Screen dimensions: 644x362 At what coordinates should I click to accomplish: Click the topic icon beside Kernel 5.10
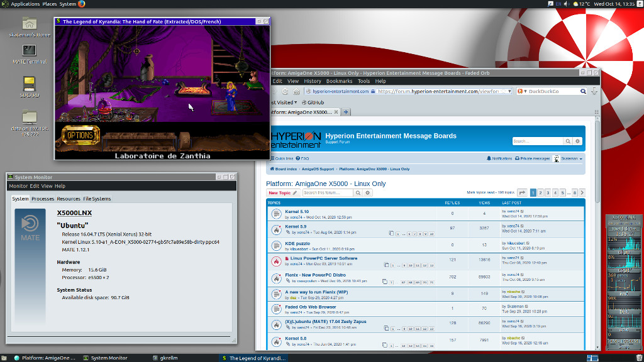point(276,214)
